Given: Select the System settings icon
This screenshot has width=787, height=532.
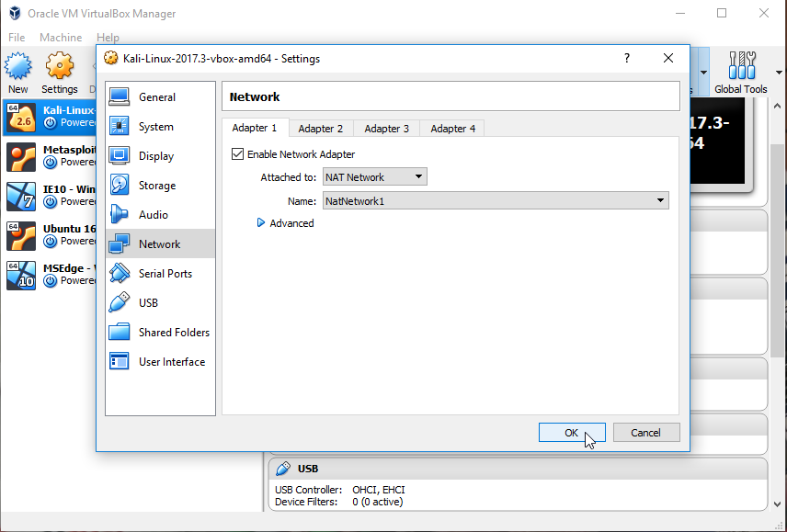Looking at the screenshot, I should coord(119,127).
